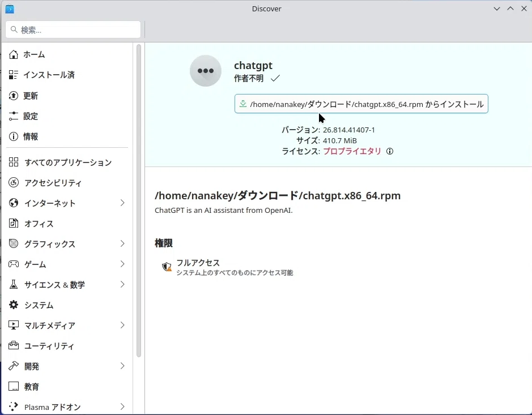Viewport: 532px width, 415px height.
Task: Install from chatgpt.x86_64.rpm button
Action: click(x=361, y=104)
